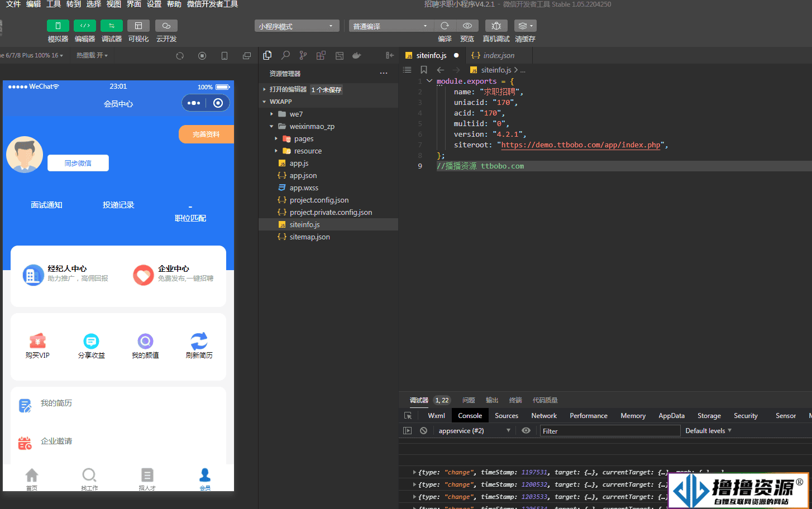Expand the resource folder
The image size is (812, 509).
(328, 151)
